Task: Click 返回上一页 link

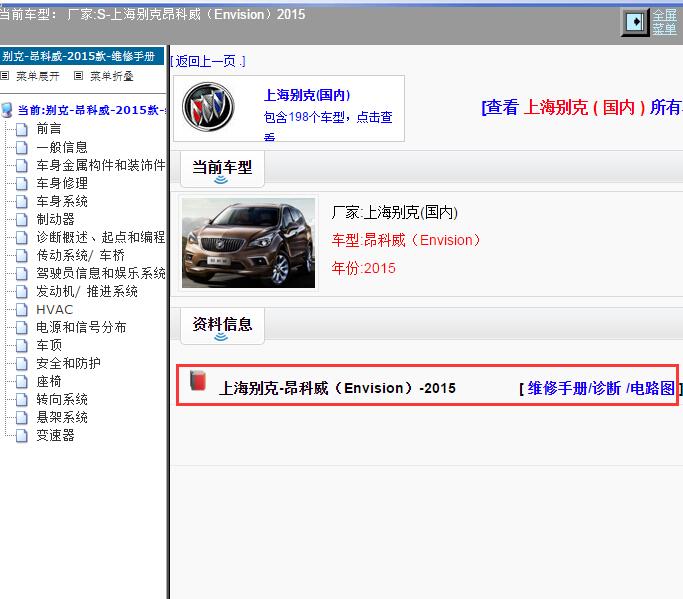Action: click(208, 61)
